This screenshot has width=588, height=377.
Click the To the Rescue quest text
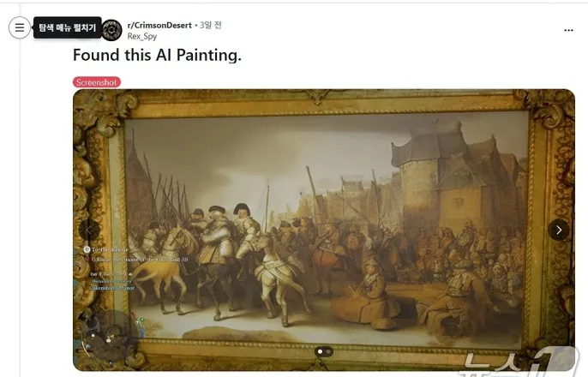[110, 249]
